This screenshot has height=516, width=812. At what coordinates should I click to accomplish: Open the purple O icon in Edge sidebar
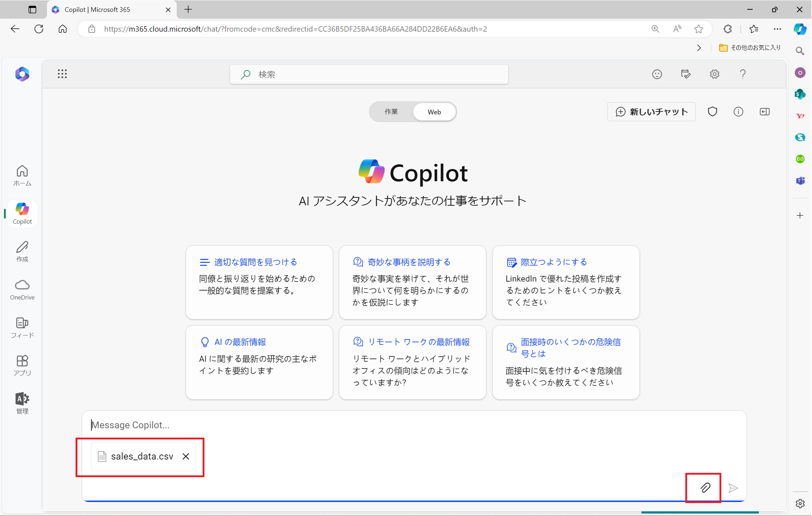pos(800,73)
